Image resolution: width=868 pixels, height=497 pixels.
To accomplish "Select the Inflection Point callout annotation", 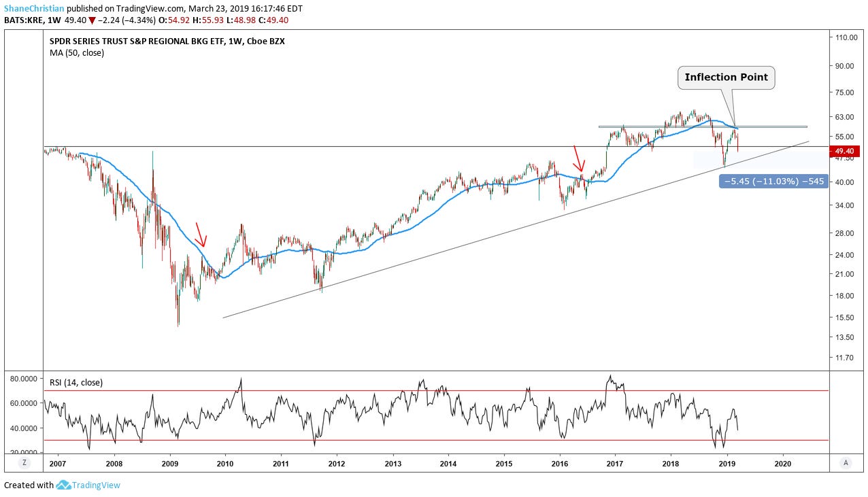I will click(x=726, y=78).
